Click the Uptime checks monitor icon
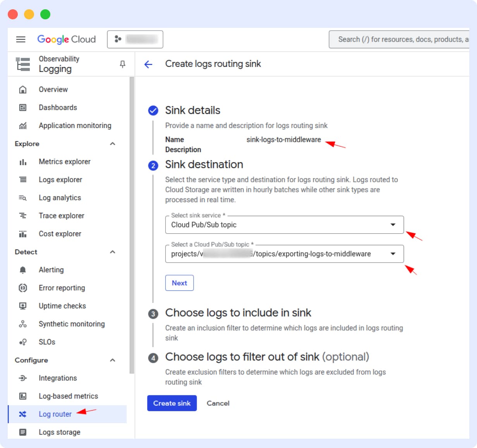 coord(23,306)
